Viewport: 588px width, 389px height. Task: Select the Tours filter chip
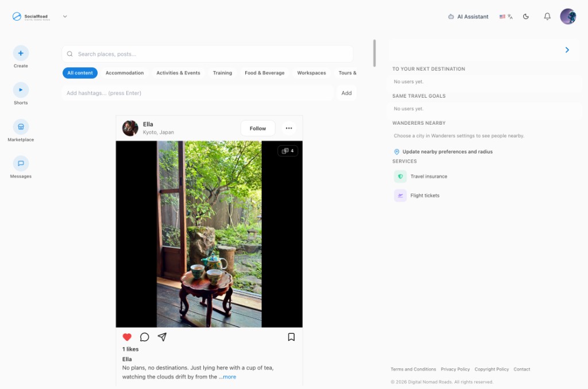[347, 73]
